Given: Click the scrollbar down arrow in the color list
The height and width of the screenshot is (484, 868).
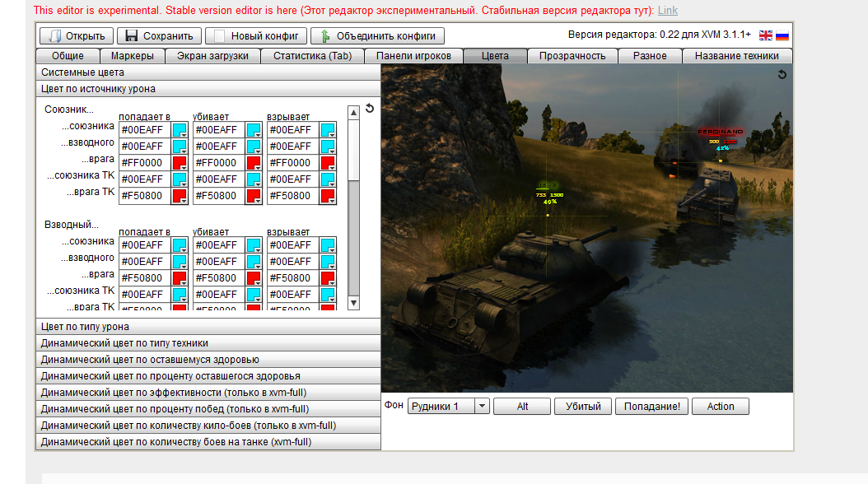Looking at the screenshot, I should point(354,303).
